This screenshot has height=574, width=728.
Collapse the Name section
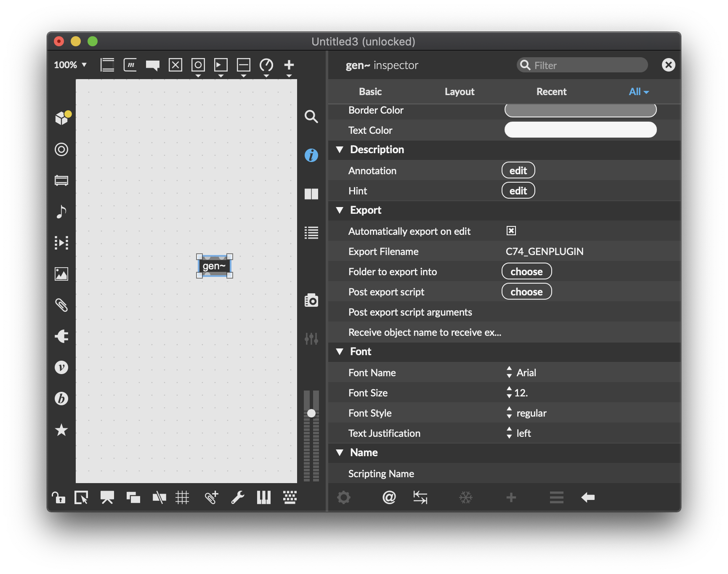[340, 452]
